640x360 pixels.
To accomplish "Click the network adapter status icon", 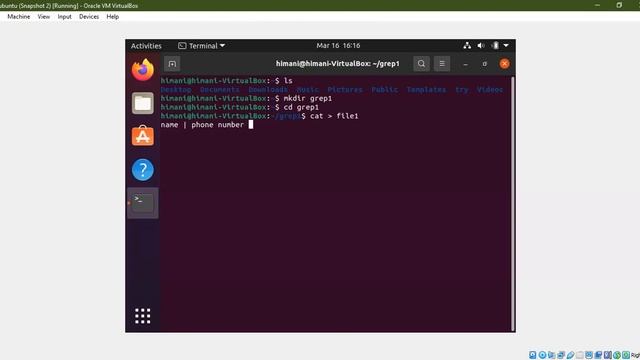I will point(561,355).
